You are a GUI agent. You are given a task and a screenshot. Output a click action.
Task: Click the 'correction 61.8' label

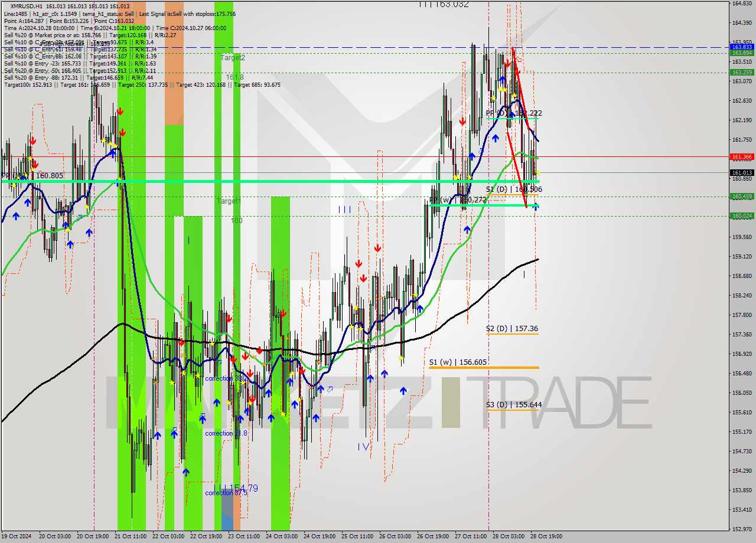click(x=226, y=434)
